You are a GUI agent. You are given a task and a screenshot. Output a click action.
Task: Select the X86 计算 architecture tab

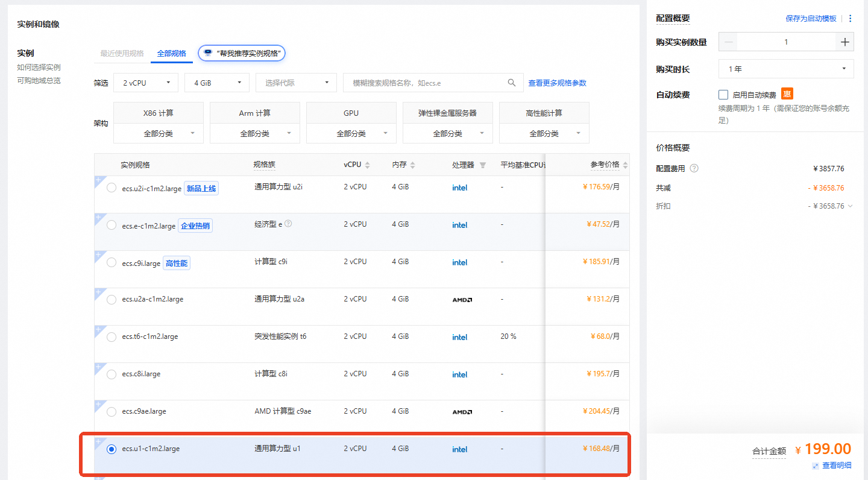pos(159,113)
